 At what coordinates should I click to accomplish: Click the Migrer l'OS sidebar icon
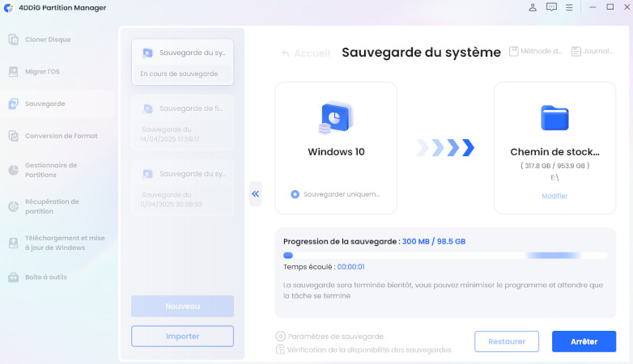[x=13, y=72]
